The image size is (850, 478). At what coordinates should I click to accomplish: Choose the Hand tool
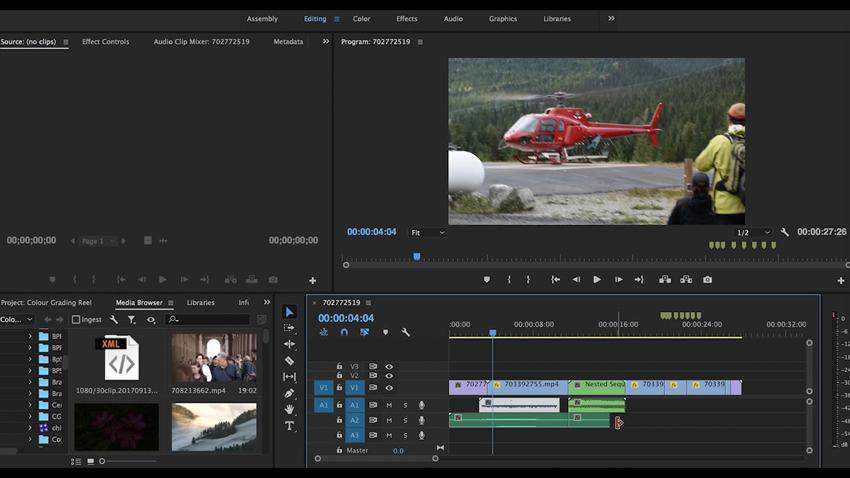tap(289, 409)
